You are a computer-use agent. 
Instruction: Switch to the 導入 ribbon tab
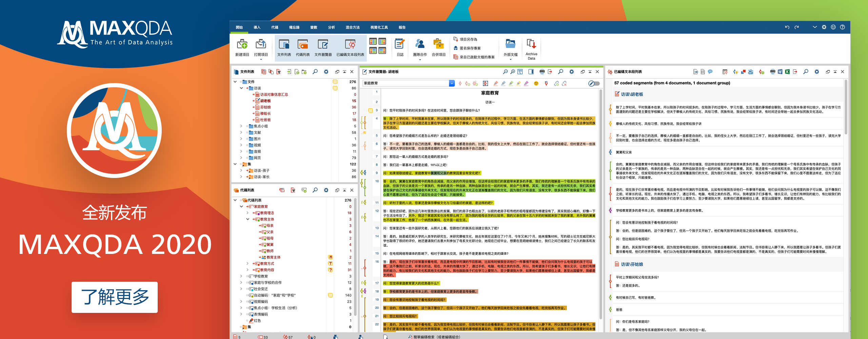(x=257, y=27)
